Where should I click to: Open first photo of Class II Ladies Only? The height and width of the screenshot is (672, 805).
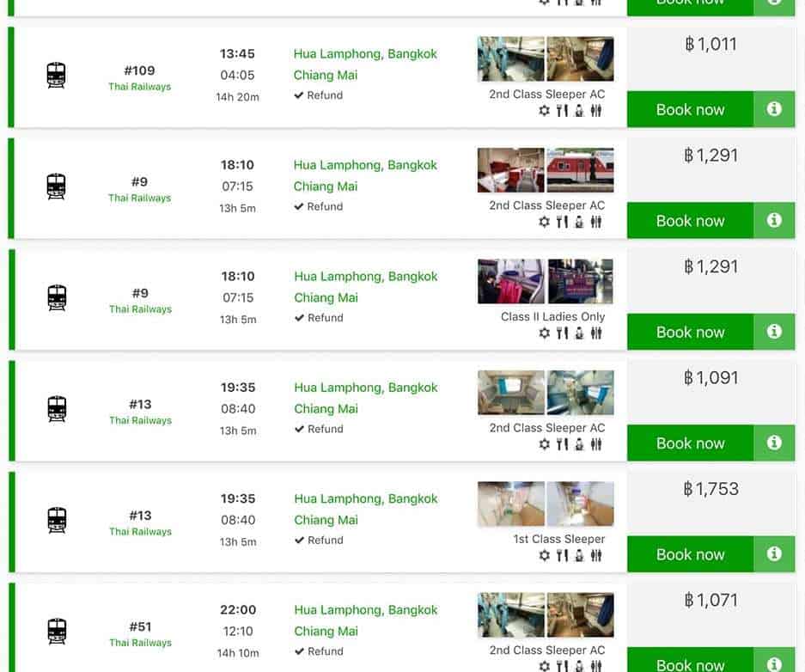pyautogui.click(x=511, y=281)
